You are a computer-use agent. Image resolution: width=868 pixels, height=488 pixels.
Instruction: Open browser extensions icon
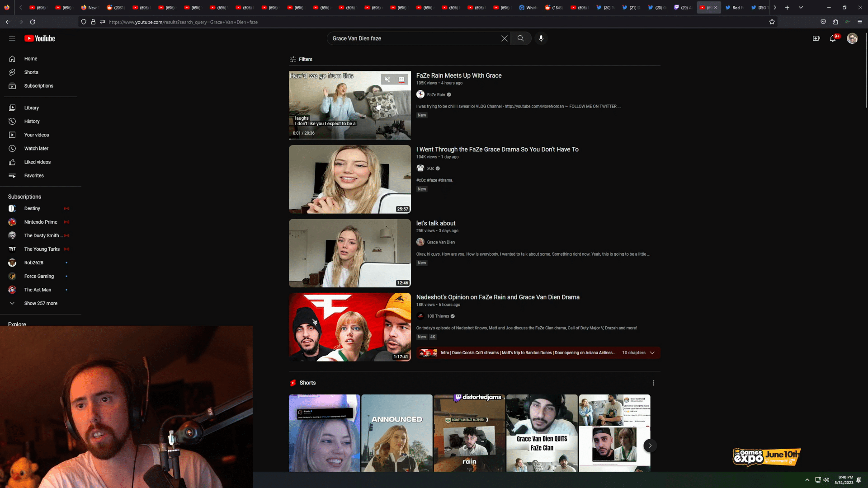[835, 22]
